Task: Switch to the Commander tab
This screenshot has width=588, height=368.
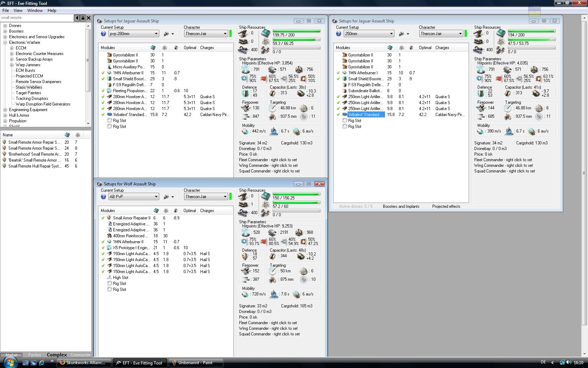Action: 80,355
